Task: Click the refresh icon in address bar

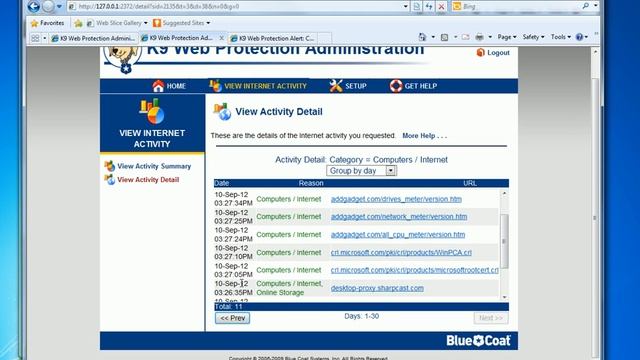Action: (x=429, y=6)
